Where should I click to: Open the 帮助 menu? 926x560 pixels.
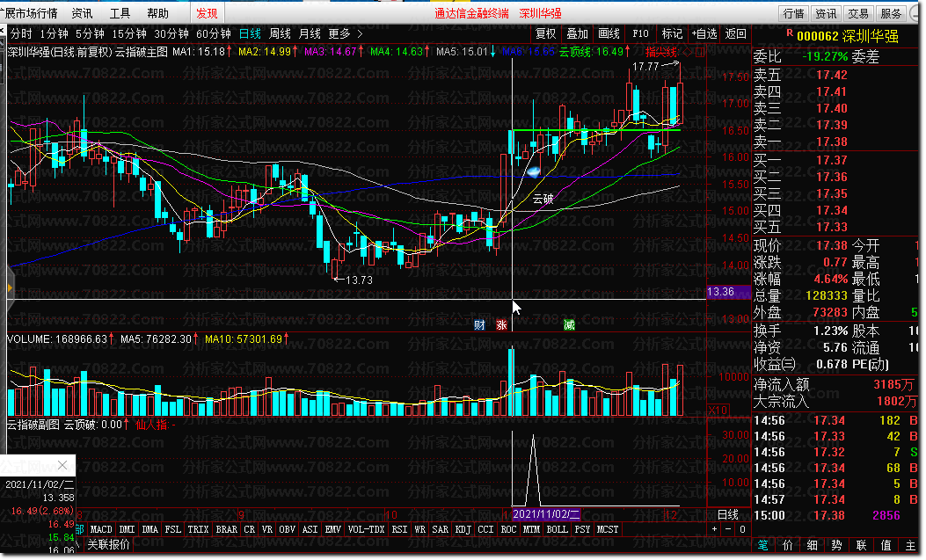coord(157,13)
